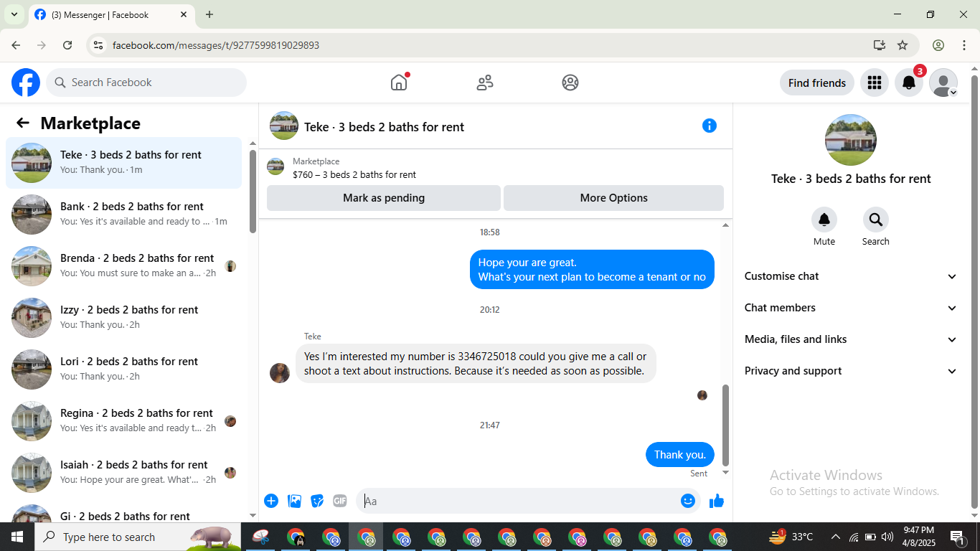Open the conversation information icon
980x551 pixels.
click(710, 126)
